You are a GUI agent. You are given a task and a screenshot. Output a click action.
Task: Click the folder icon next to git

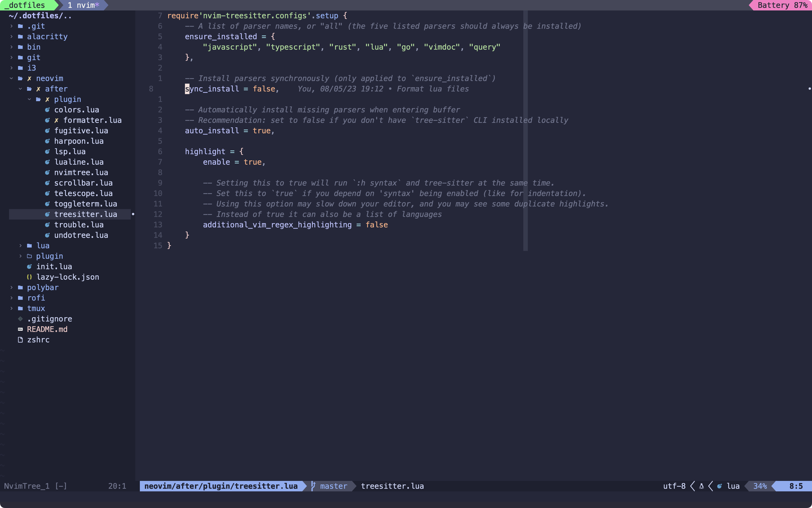tap(20, 58)
